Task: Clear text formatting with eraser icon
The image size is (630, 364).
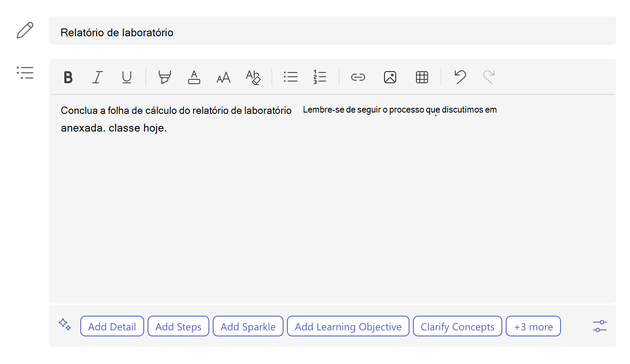Action: click(253, 77)
